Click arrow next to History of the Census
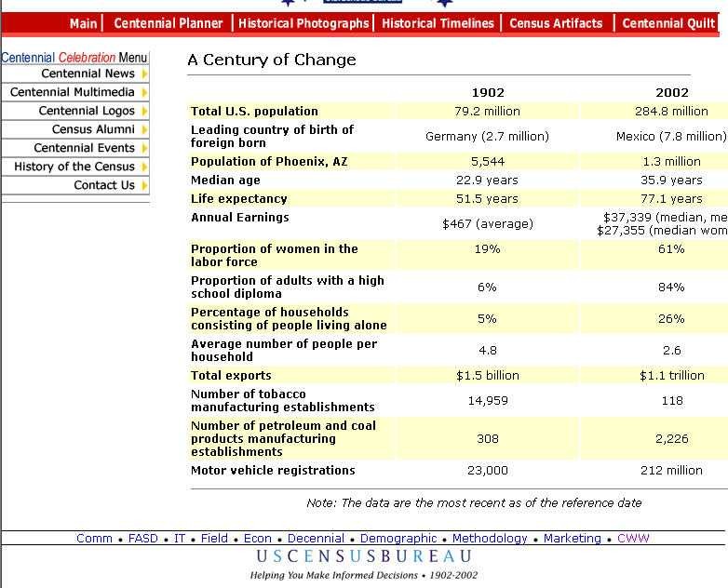Image resolution: width=728 pixels, height=588 pixels. [x=144, y=167]
